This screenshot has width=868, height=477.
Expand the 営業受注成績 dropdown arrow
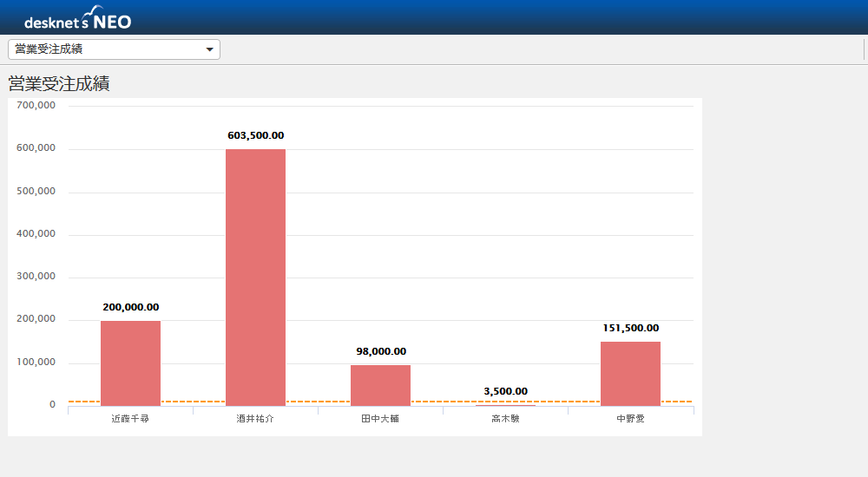[209, 49]
